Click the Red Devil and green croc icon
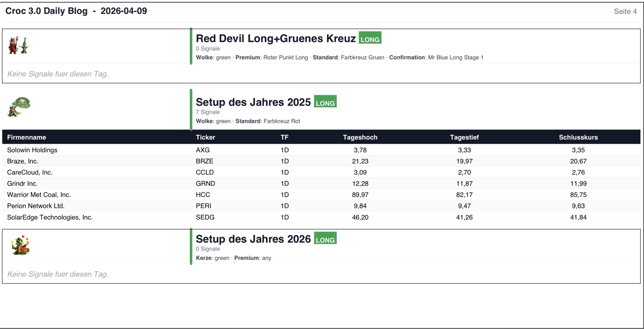 click(x=18, y=45)
